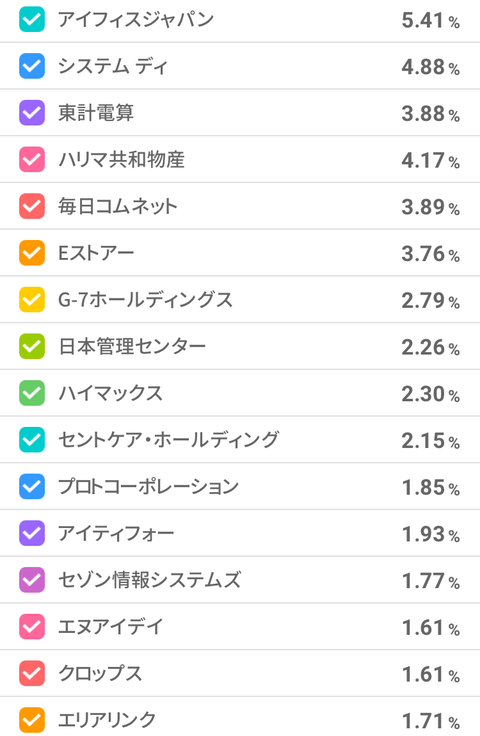Toggle the ハリマ共和物産 pink checkbox
480x736 pixels.
(x=32, y=160)
